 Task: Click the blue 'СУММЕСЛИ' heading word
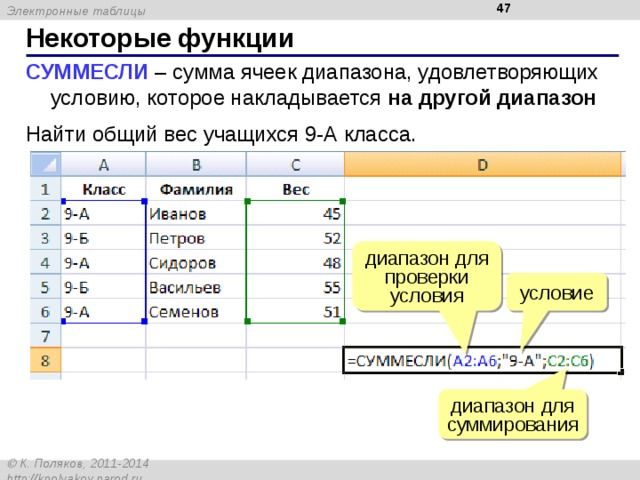[x=87, y=72]
